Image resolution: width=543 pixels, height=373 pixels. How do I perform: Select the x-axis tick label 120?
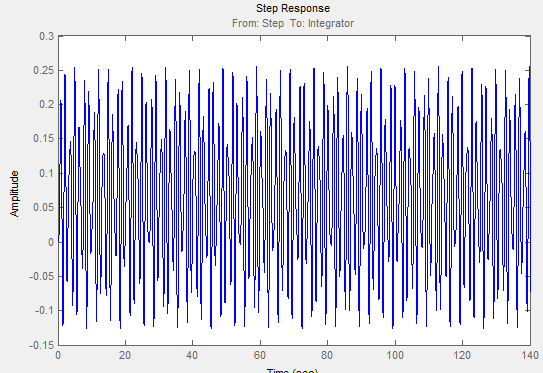point(462,355)
